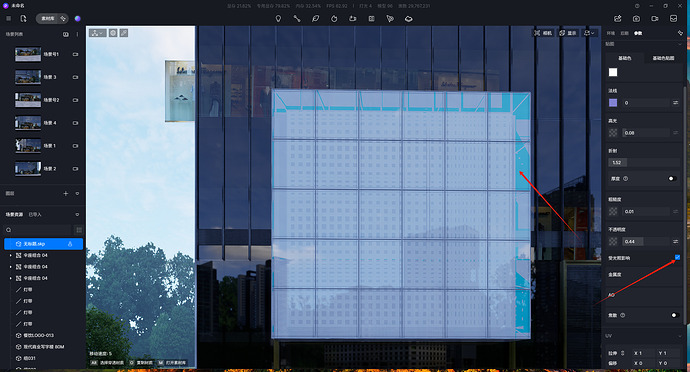Click the white base color swatch

point(613,72)
